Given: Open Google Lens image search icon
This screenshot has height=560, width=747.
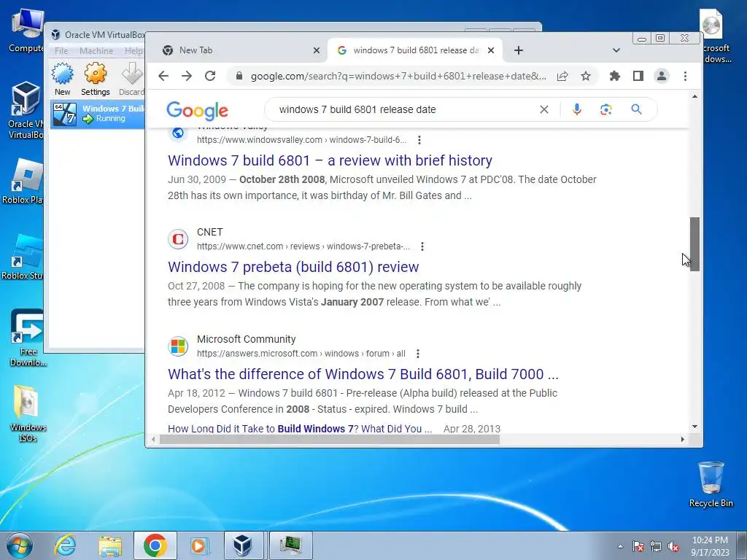Looking at the screenshot, I should click(606, 109).
